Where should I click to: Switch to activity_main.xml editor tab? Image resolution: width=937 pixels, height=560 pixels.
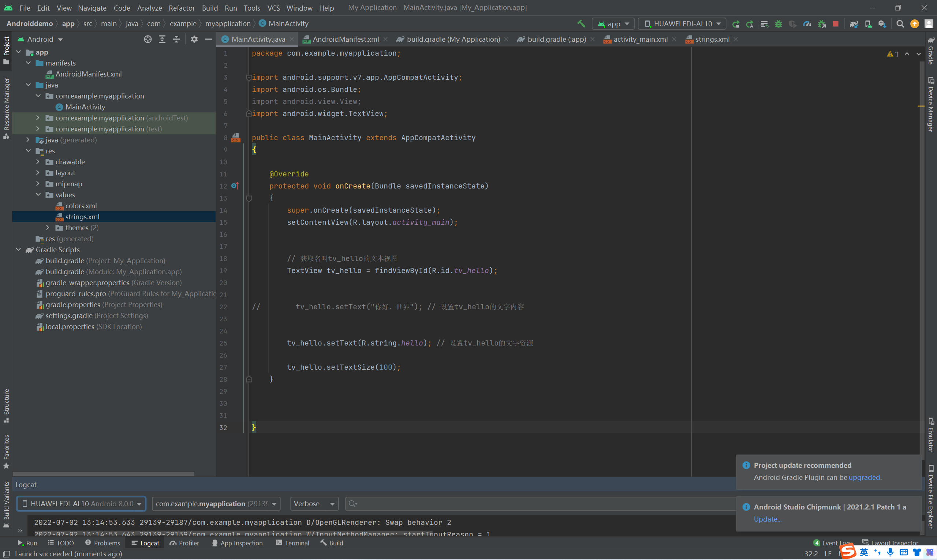pyautogui.click(x=640, y=39)
